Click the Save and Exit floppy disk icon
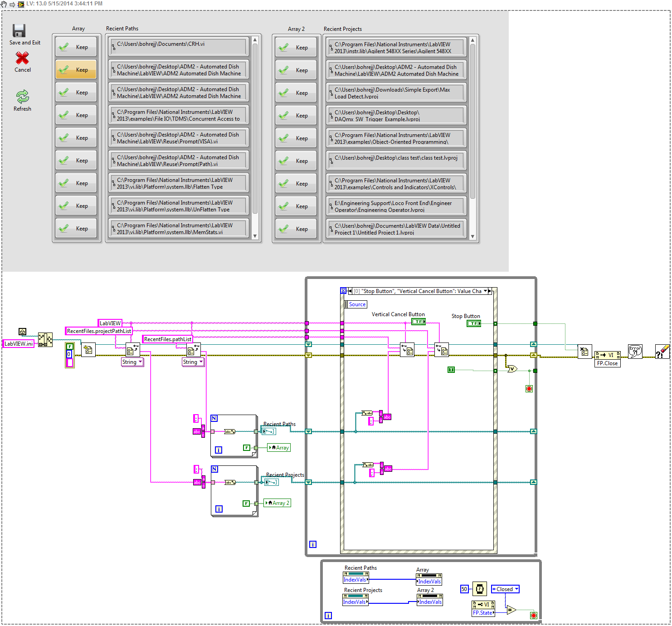Screen dimensions: 672x626 19,30
